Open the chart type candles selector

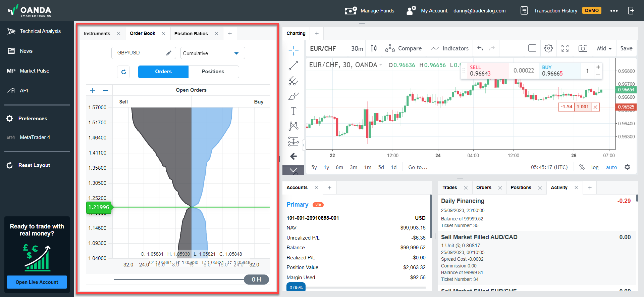374,48
